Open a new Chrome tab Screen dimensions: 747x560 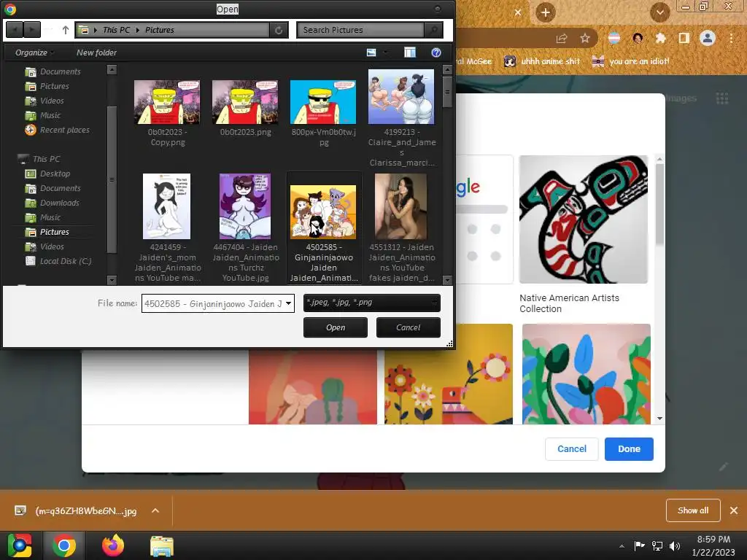(x=546, y=12)
